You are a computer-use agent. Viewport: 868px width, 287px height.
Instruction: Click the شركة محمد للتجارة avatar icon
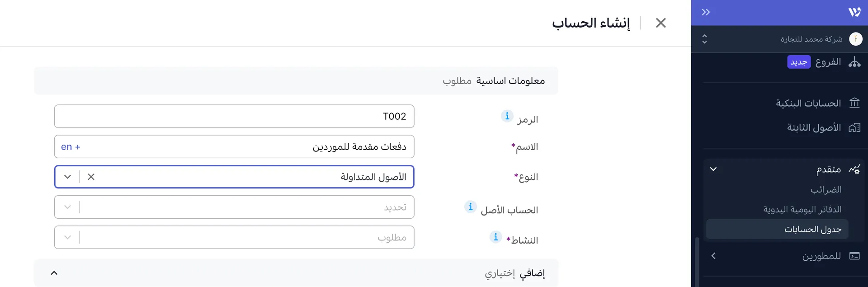856,39
